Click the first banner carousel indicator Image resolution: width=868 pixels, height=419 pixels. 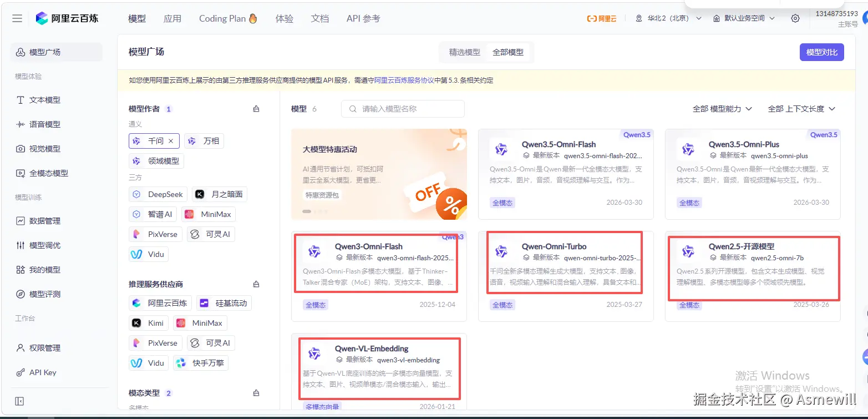tap(307, 211)
